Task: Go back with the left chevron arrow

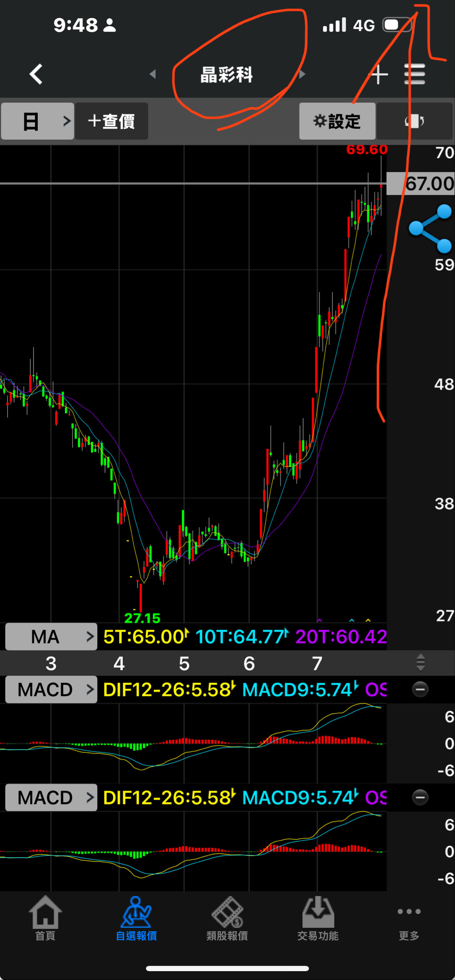Action: tap(36, 74)
